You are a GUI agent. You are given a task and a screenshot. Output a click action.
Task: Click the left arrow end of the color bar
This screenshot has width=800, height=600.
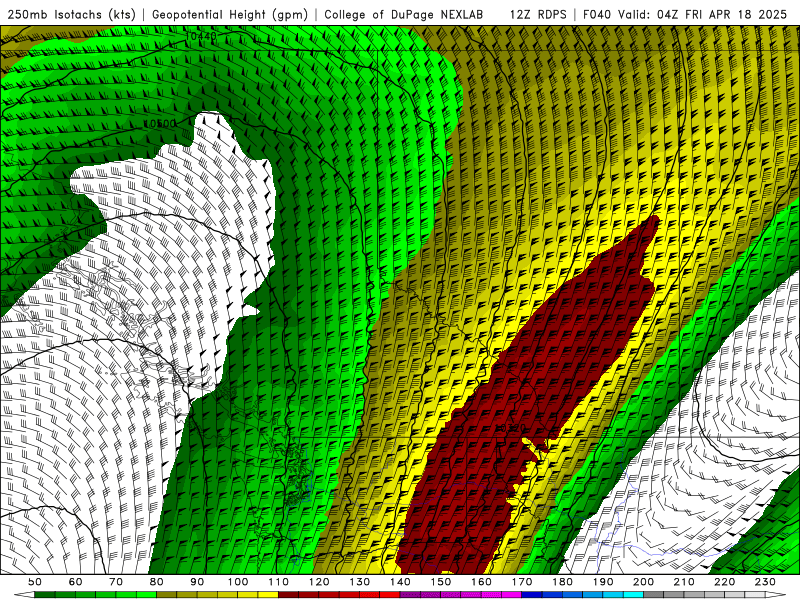[x=24, y=595]
